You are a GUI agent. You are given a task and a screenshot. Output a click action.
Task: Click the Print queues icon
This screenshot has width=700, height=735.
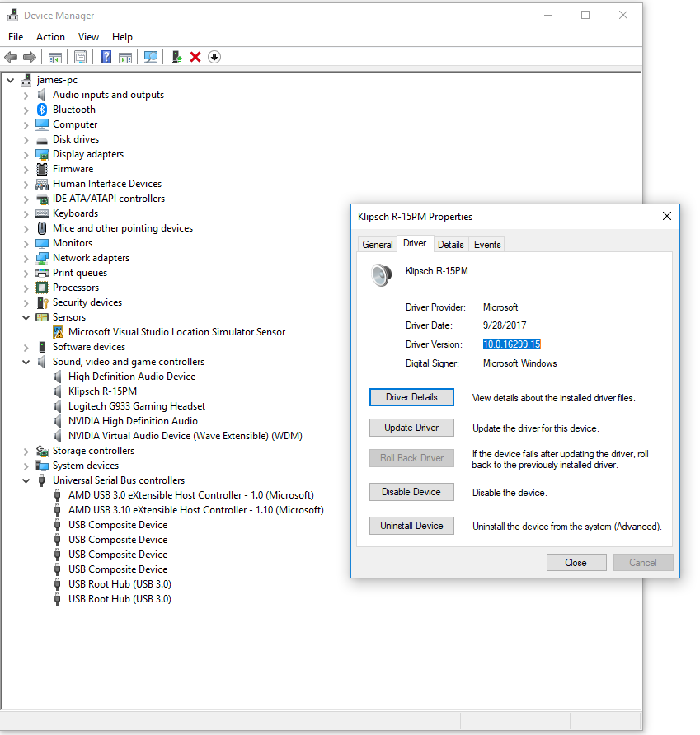(42, 273)
